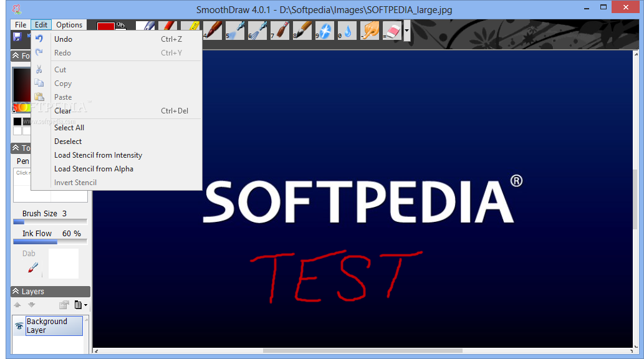
Task: Click the Dab brush icon
Action: coord(33,268)
